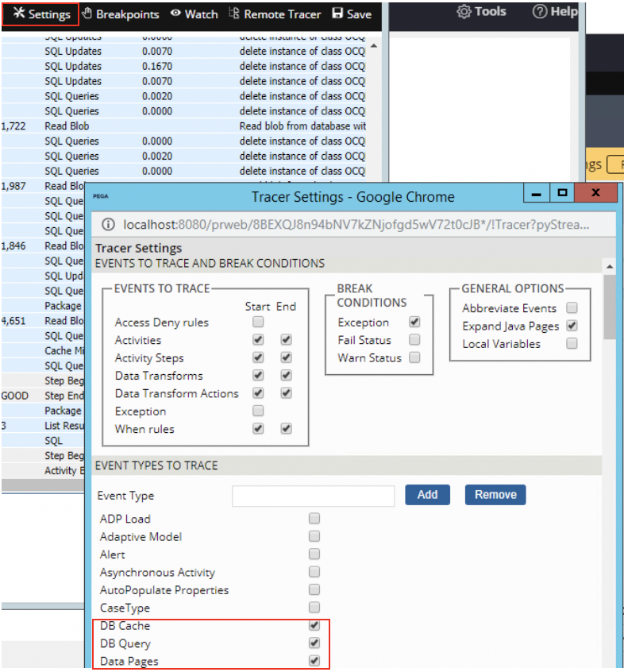Open the Remote Tracer option
This screenshot has width=624, height=672.
click(x=275, y=14)
